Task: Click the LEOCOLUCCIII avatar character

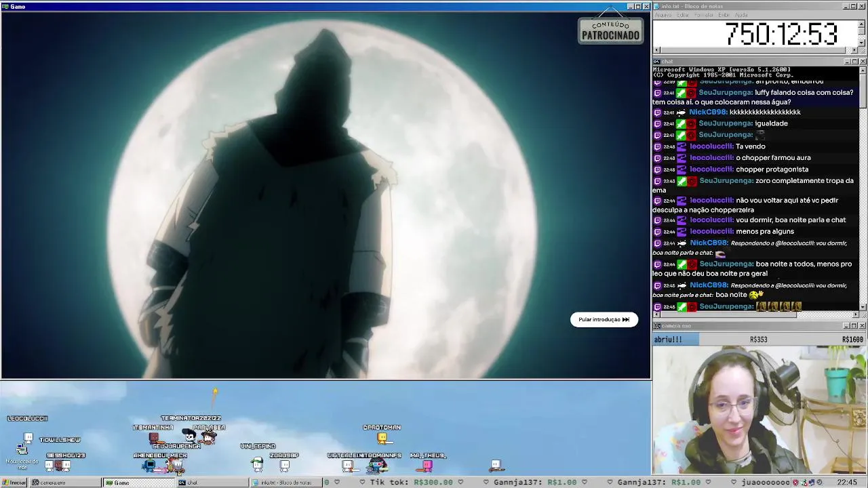Action: pos(28,438)
